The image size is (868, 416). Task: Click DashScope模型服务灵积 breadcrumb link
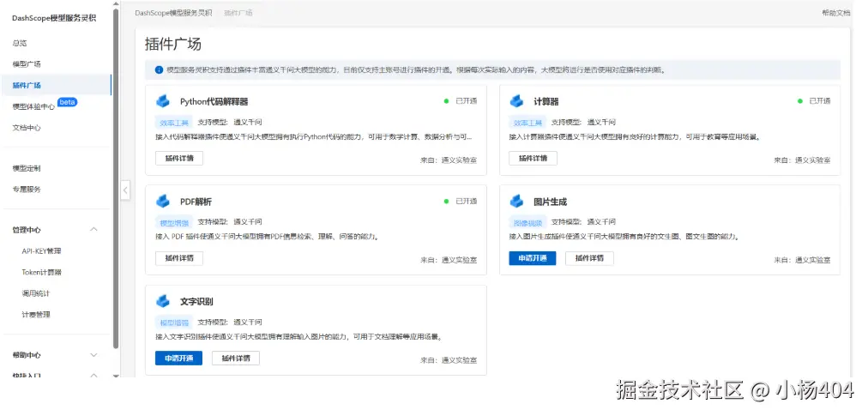click(x=173, y=13)
